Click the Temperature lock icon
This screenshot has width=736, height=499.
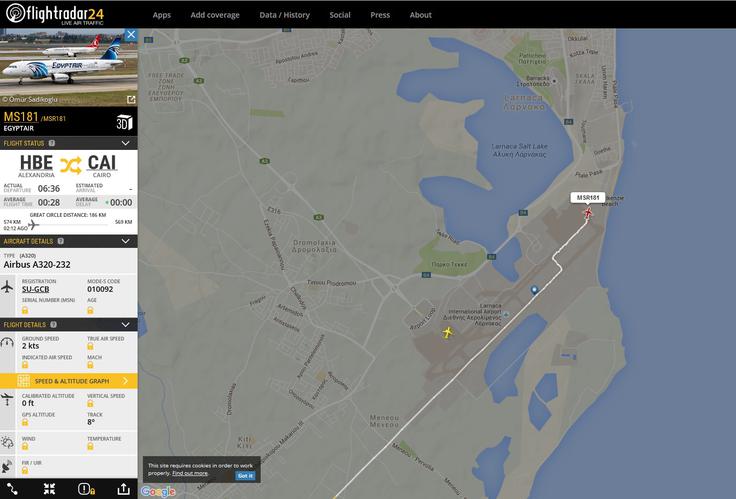click(90, 446)
